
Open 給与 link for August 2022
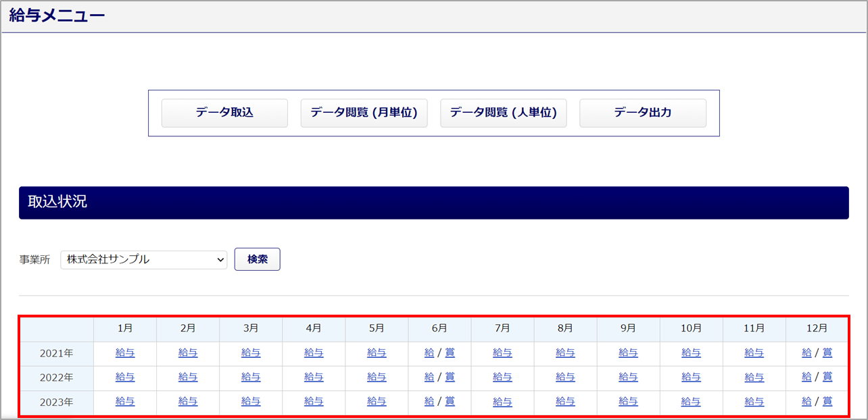pyautogui.click(x=565, y=377)
